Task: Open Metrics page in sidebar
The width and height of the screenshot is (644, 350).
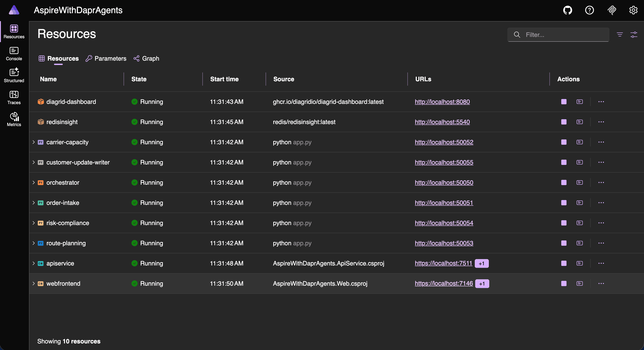Action: pyautogui.click(x=14, y=119)
